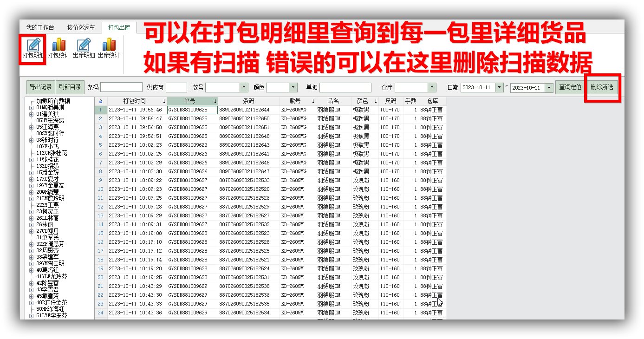This screenshot has width=644, height=339.
Task: Open the 仓库 dropdown list
Action: point(432,87)
